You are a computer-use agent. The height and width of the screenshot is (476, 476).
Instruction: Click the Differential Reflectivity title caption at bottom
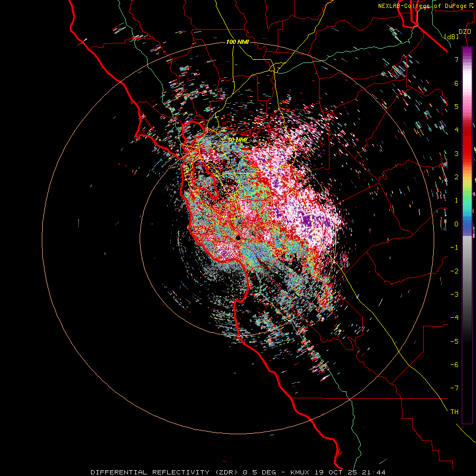click(x=238, y=472)
